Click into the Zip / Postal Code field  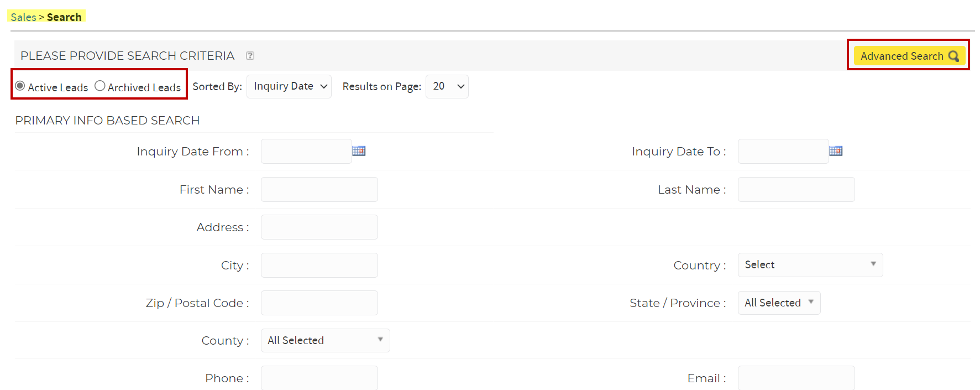click(x=319, y=303)
